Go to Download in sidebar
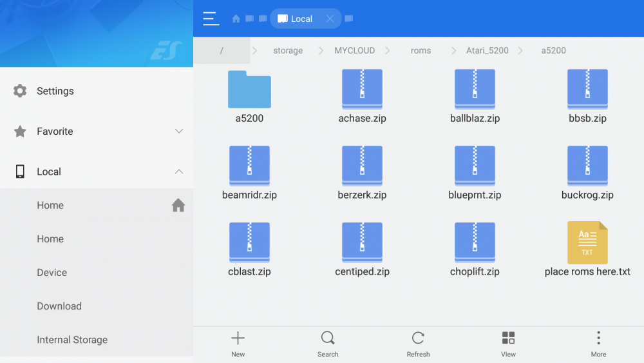 [59, 306]
